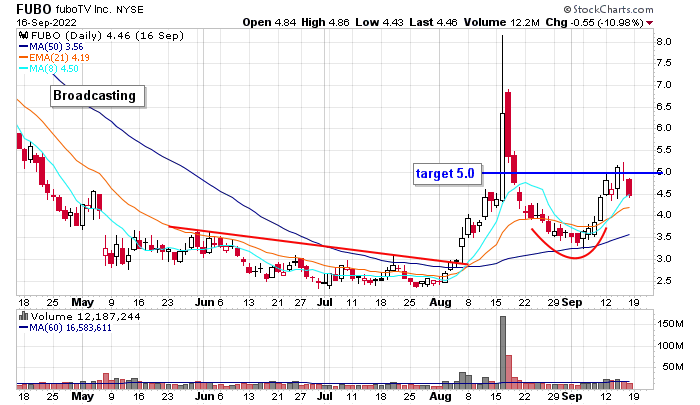Click the candlestick icon beside FUBO (Daily)
Screen dimensions: 700x405
[x=24, y=36]
